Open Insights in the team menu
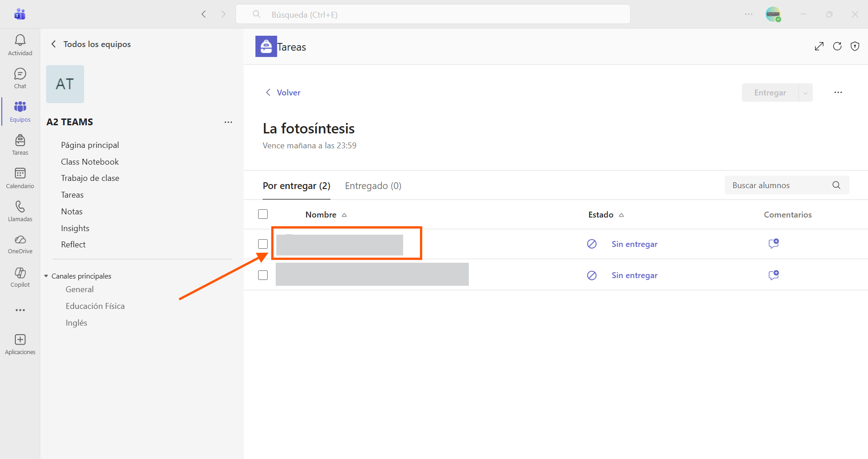Viewport: 868px width, 459px height. point(75,228)
